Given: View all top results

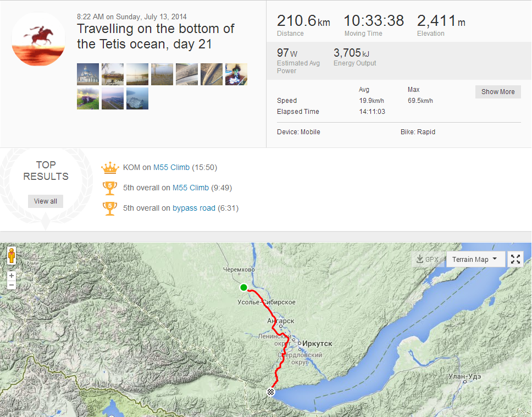Looking at the screenshot, I should click(46, 201).
